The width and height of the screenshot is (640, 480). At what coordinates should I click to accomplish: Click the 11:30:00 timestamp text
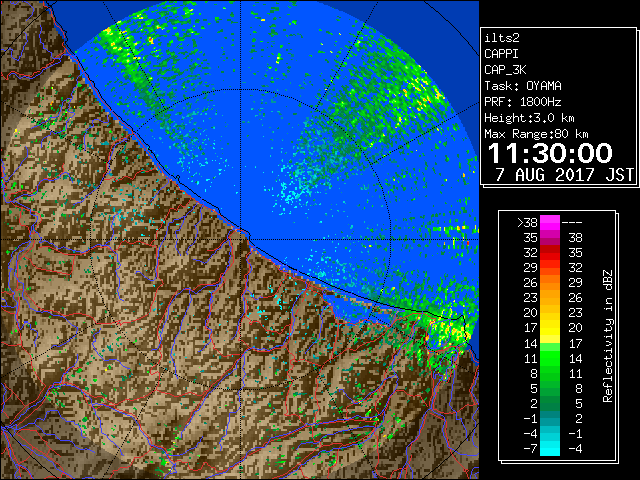tap(550, 153)
